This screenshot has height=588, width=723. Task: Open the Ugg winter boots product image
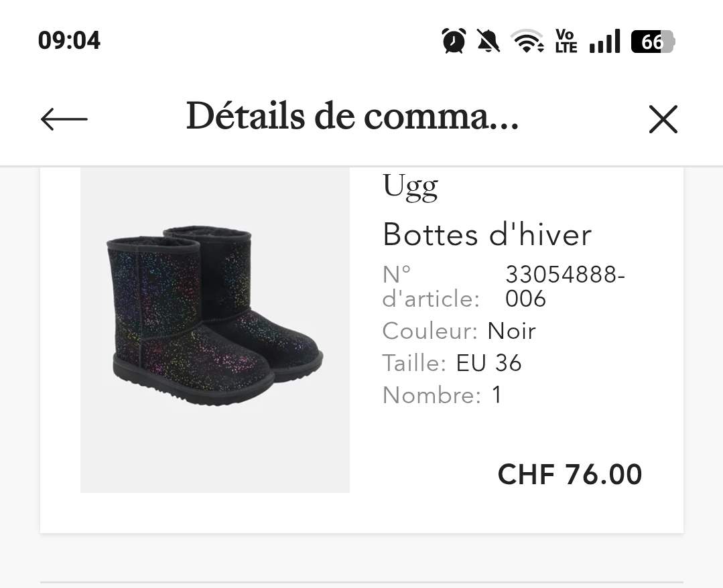(214, 329)
